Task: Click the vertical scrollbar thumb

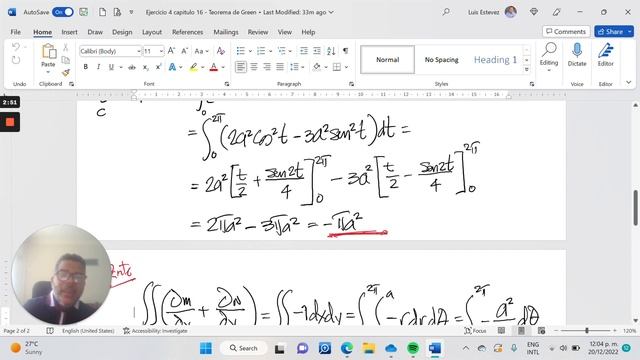Action: [x=636, y=208]
